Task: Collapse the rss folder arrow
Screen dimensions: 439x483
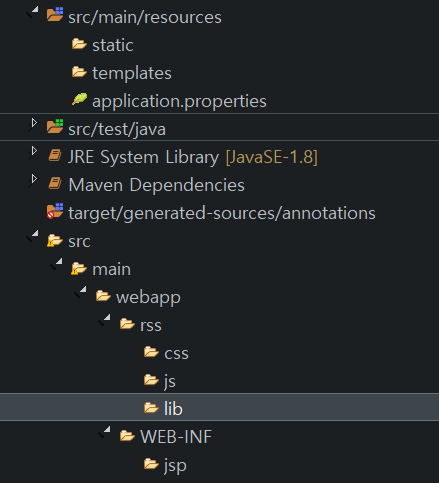Action: pos(105,320)
